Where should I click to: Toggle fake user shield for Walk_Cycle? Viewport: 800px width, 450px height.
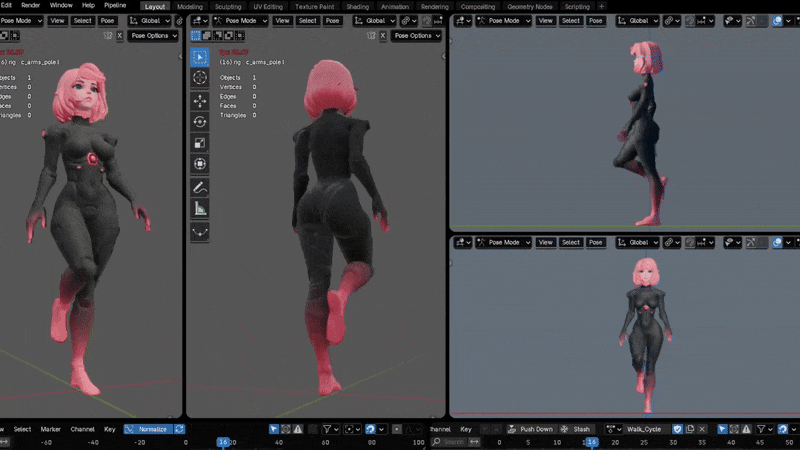pos(678,430)
